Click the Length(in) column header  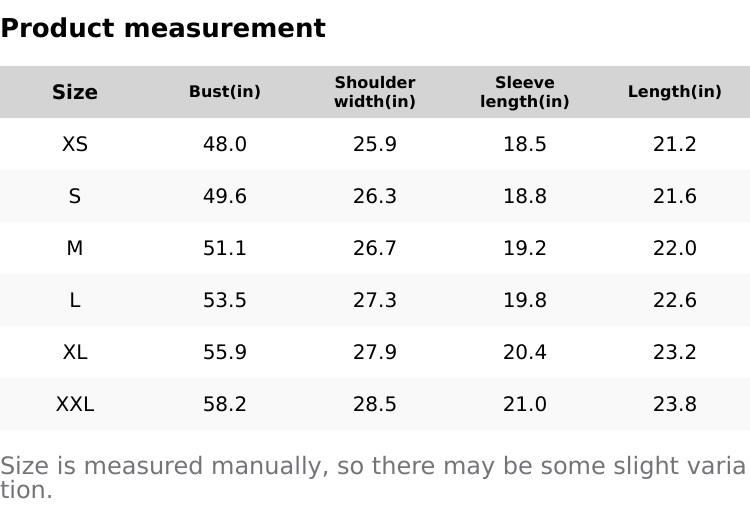[675, 92]
